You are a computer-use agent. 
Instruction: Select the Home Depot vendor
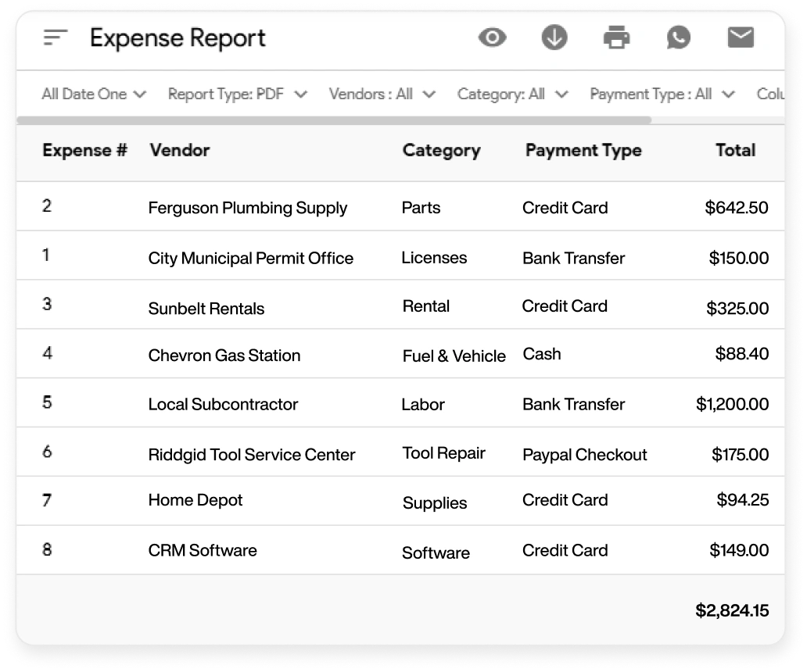(x=195, y=500)
